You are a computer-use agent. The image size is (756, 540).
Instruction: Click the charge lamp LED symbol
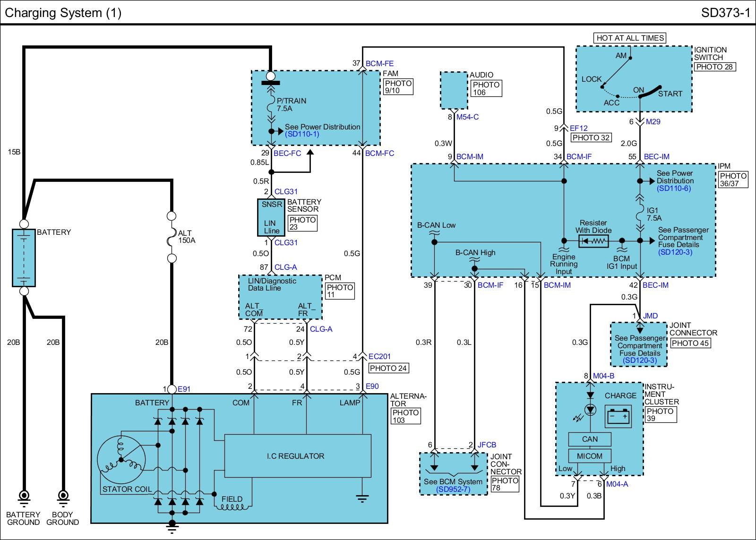pos(590,410)
